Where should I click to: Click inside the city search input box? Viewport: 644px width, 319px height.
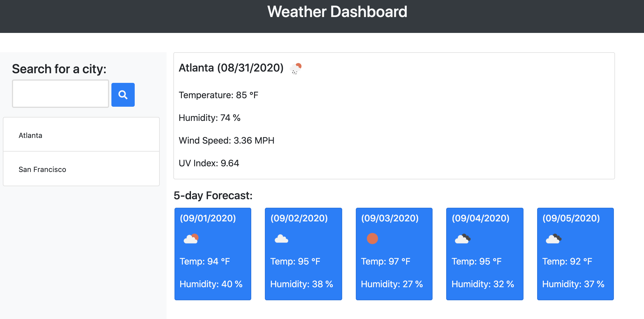(60, 94)
